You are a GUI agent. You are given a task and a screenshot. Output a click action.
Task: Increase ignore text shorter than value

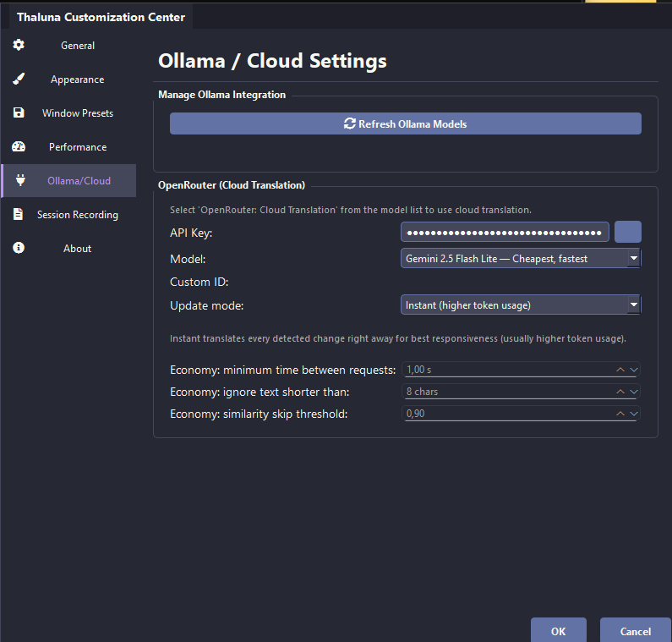620,392
